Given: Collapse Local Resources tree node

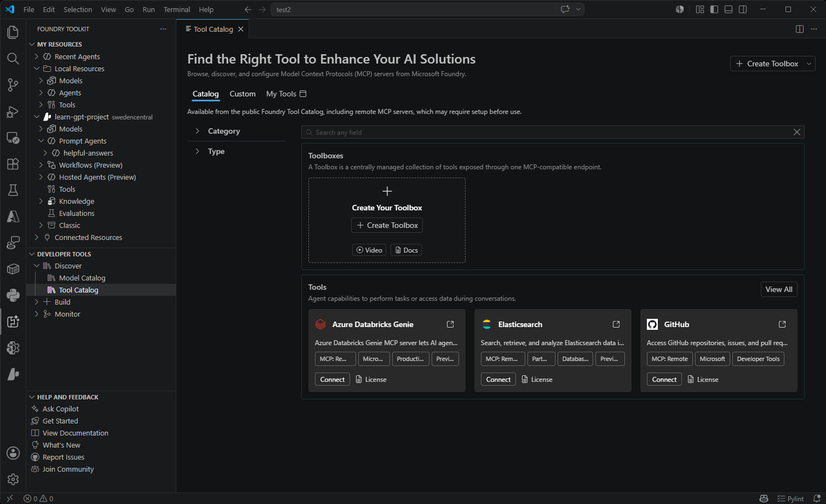Looking at the screenshot, I should click(37, 68).
